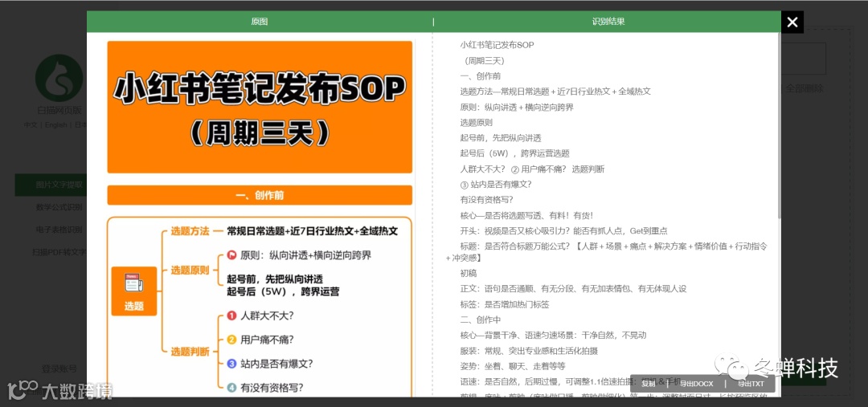This screenshot has width=868, height=407.
Task: Click result line '③ 站内是否有爆文？'
Action: [x=495, y=185]
